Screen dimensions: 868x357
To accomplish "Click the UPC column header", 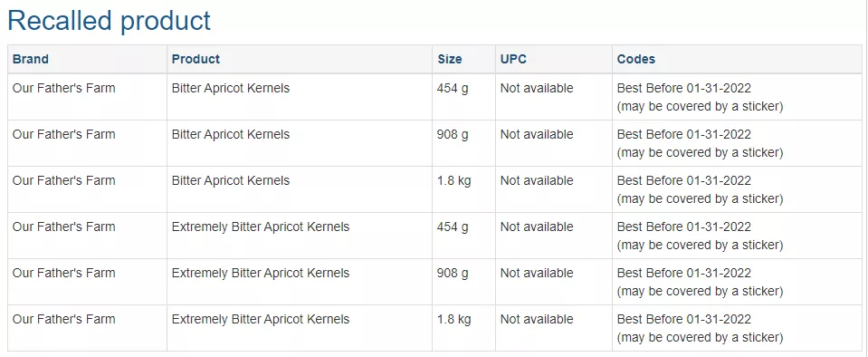I will point(513,59).
